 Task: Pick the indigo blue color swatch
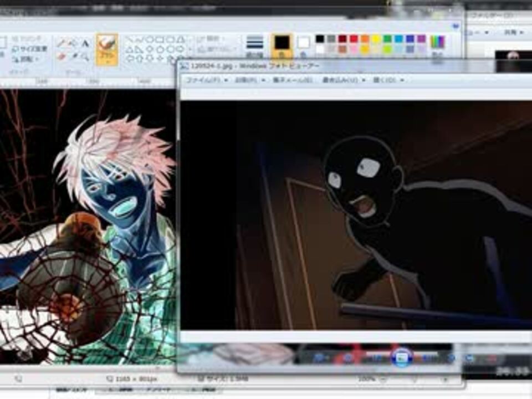tap(410, 39)
